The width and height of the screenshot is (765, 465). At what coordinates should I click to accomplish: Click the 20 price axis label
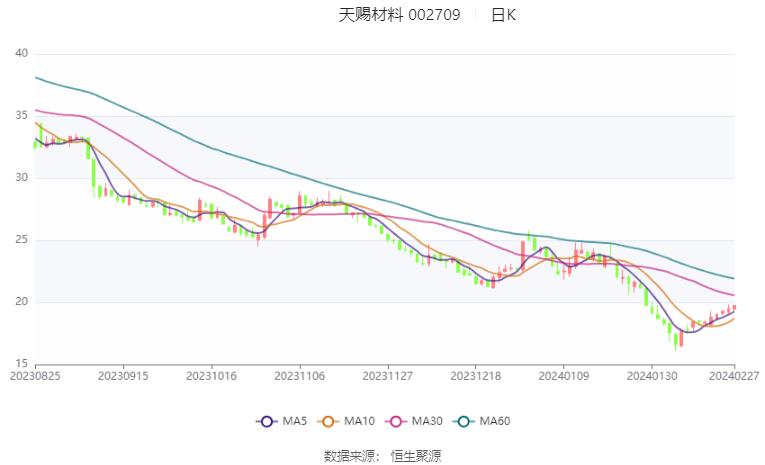21,302
